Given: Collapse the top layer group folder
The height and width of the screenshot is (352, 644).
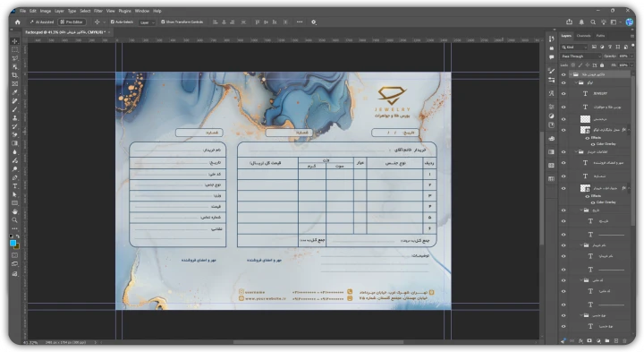Looking at the screenshot, I should point(571,75).
